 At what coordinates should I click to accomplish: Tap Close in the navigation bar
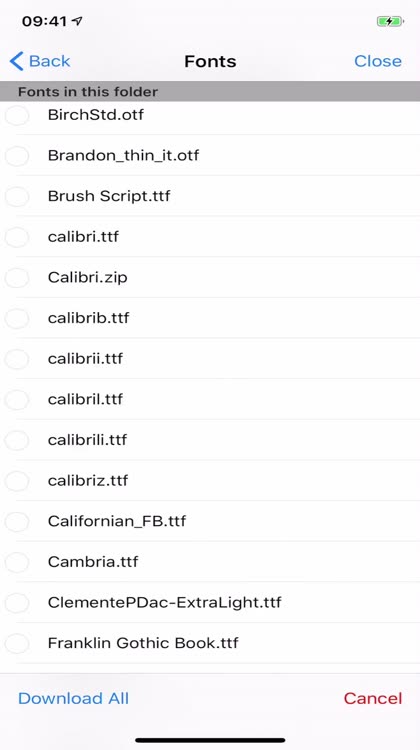pyautogui.click(x=378, y=61)
